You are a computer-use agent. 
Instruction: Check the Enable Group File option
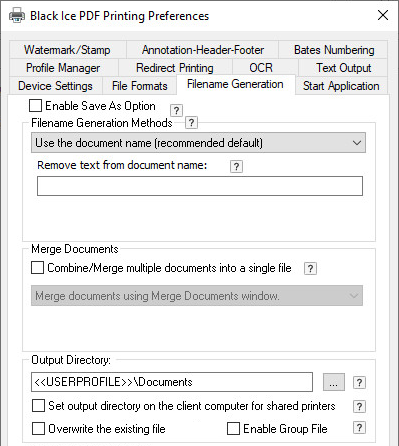[x=233, y=429]
